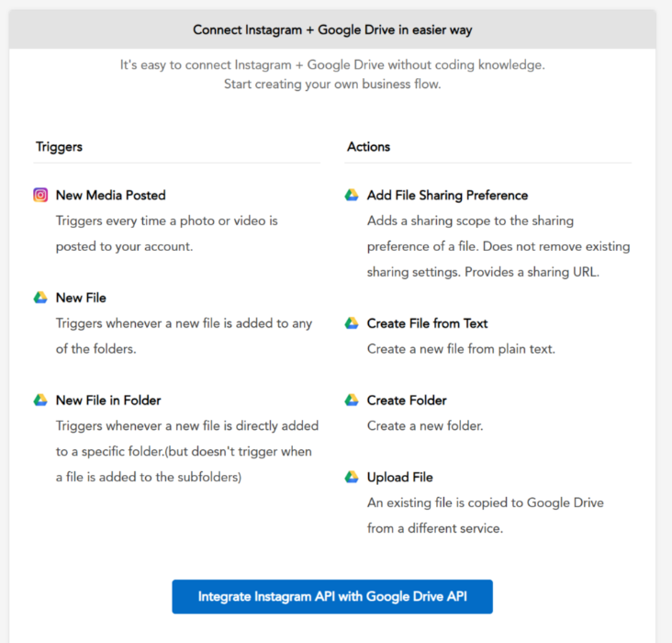Click the Drive icon beside Create File from Text
672x643 pixels.
click(x=352, y=323)
